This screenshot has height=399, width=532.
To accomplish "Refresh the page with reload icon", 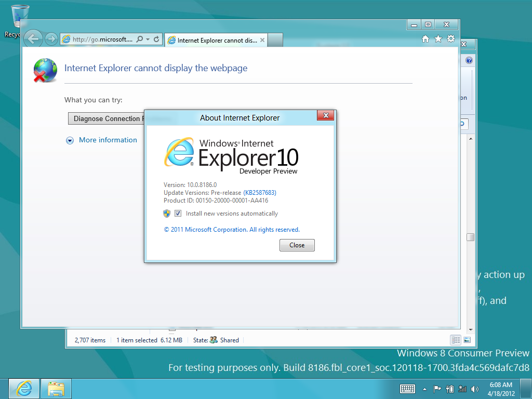I will [x=156, y=39].
